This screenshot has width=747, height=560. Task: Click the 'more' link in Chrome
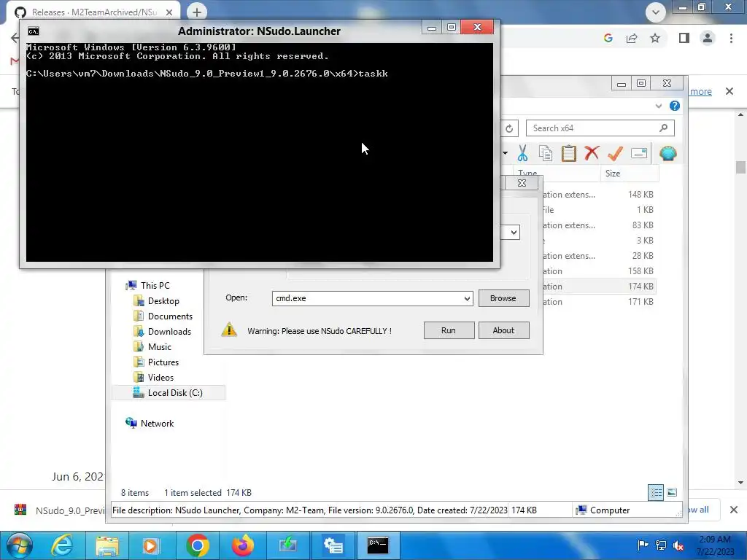coord(701,91)
